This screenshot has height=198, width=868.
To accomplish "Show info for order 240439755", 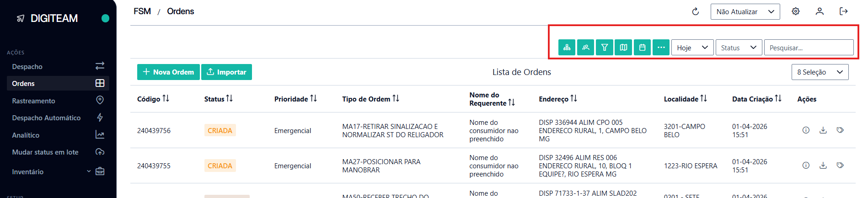I will pos(806,166).
